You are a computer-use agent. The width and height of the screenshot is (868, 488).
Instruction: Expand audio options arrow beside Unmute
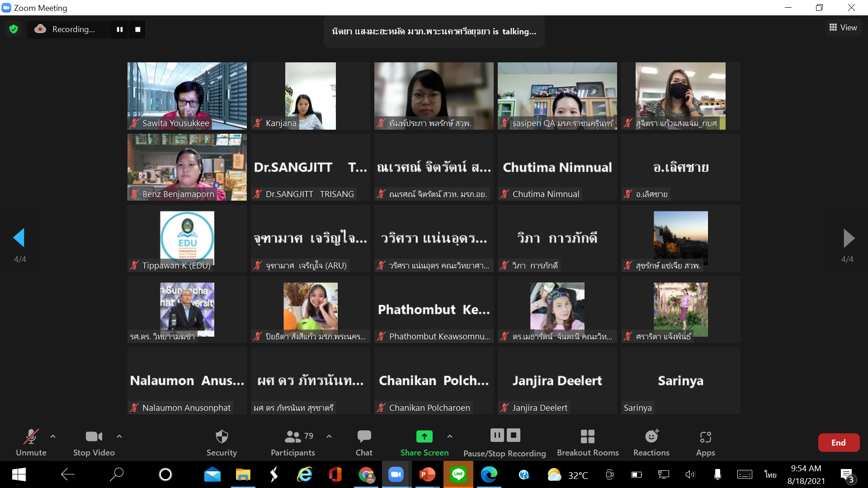(x=53, y=436)
